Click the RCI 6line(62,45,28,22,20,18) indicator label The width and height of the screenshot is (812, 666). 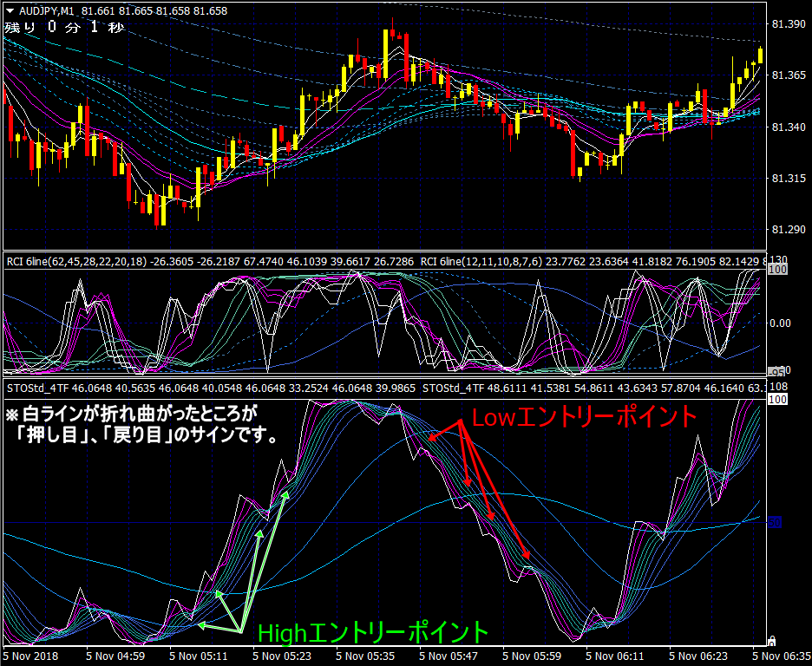click(76, 262)
